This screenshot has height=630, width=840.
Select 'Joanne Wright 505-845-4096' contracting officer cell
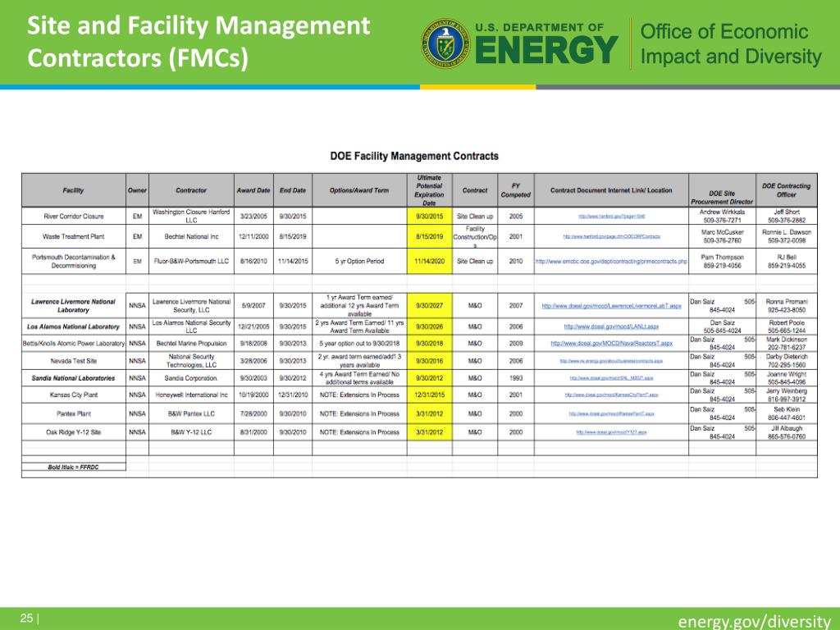(787, 377)
